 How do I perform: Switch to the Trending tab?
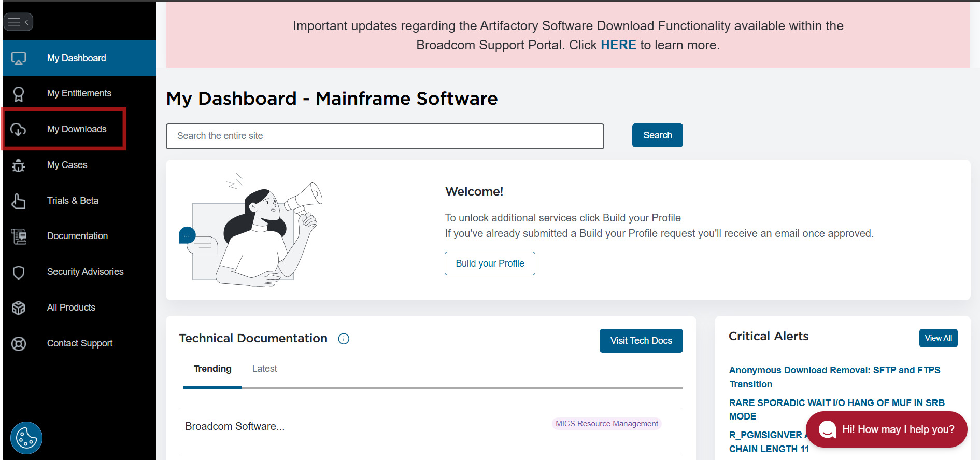[x=212, y=369]
